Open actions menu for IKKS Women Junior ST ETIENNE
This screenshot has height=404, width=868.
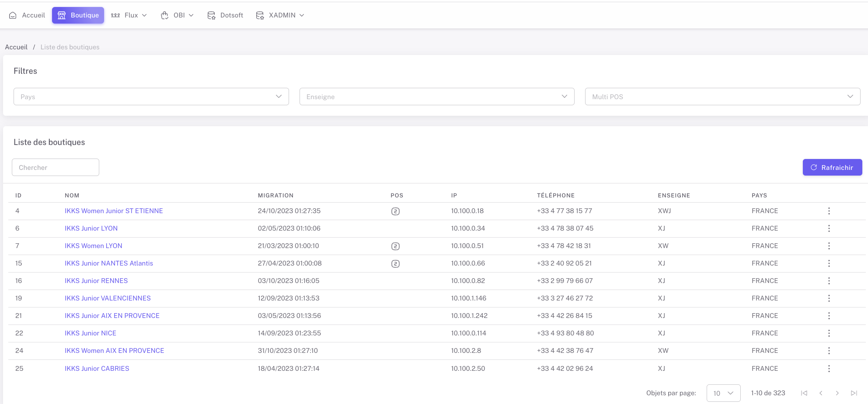click(829, 211)
